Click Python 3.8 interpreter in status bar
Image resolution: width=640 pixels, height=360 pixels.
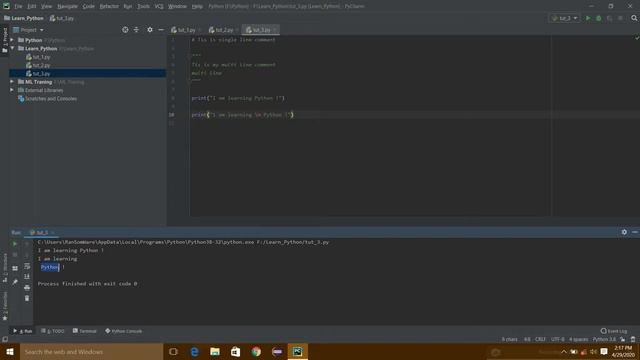tap(604, 339)
